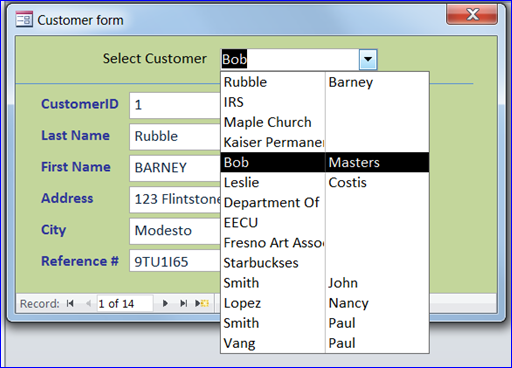Click the Reference # label
This screenshot has height=368, width=512.
[x=80, y=261]
